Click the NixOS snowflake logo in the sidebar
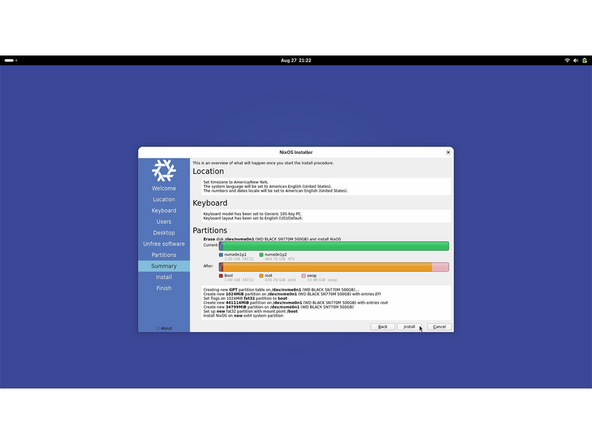 click(x=164, y=170)
